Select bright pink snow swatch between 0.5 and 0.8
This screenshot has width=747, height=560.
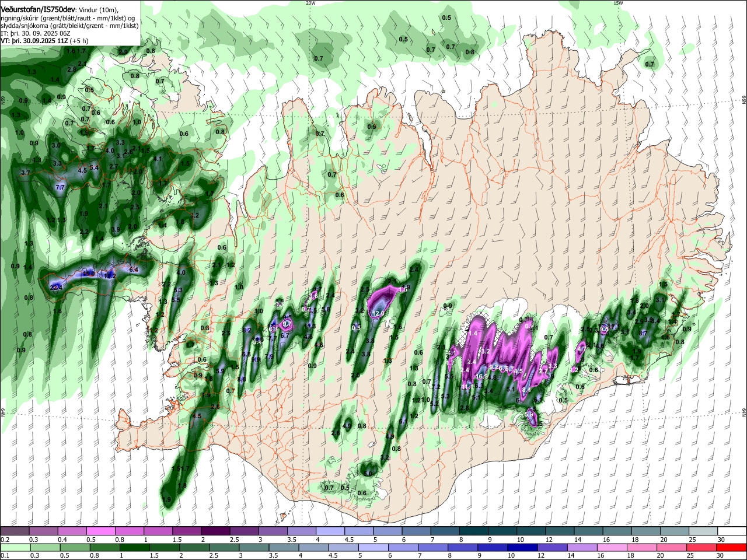(100, 531)
